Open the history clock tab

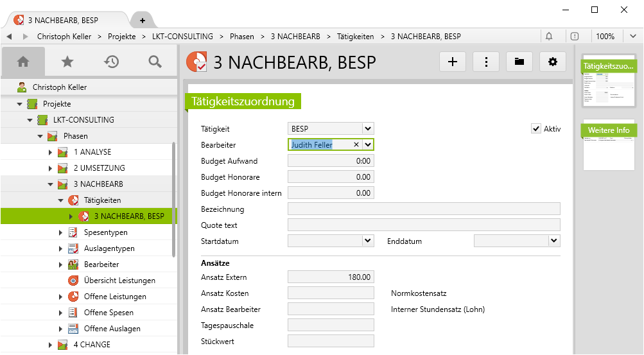tap(111, 62)
